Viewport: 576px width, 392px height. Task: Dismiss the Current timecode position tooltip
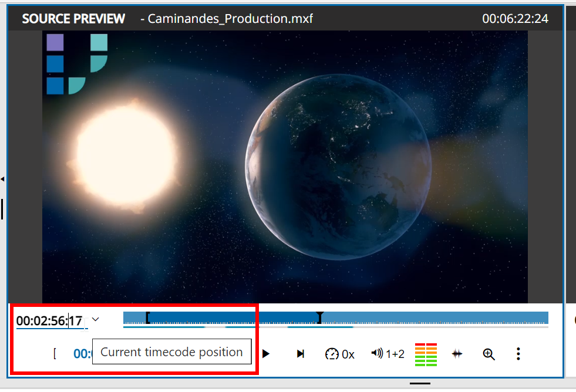[171, 352]
